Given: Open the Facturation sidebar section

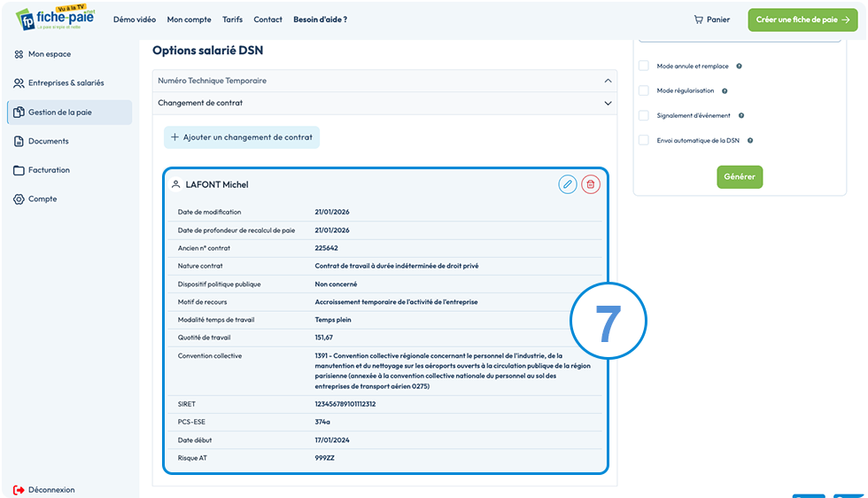Looking at the screenshot, I should (49, 170).
